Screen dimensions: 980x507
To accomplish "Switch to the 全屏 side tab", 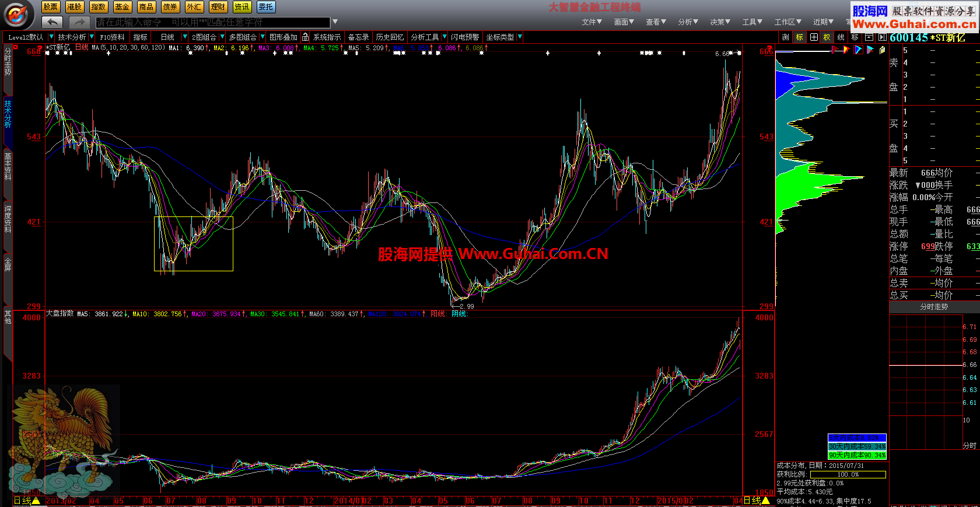I will [x=8, y=264].
